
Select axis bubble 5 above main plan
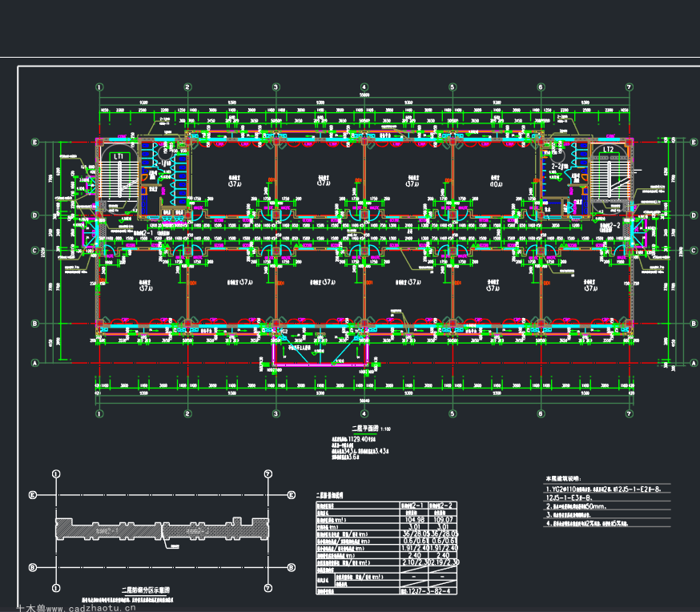(x=453, y=87)
